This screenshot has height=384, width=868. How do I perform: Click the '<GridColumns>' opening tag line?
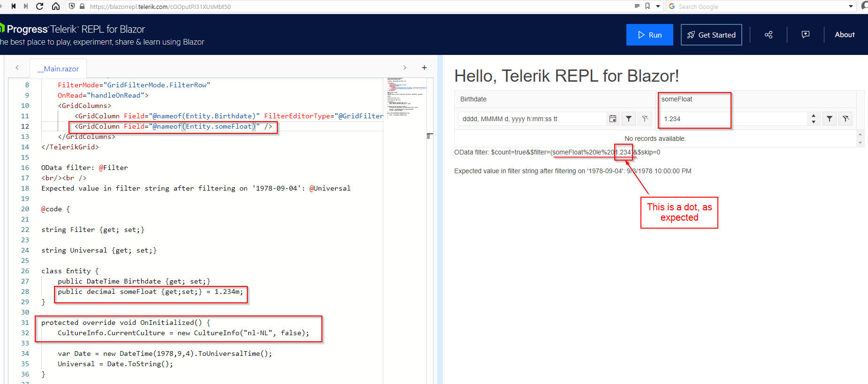point(84,106)
